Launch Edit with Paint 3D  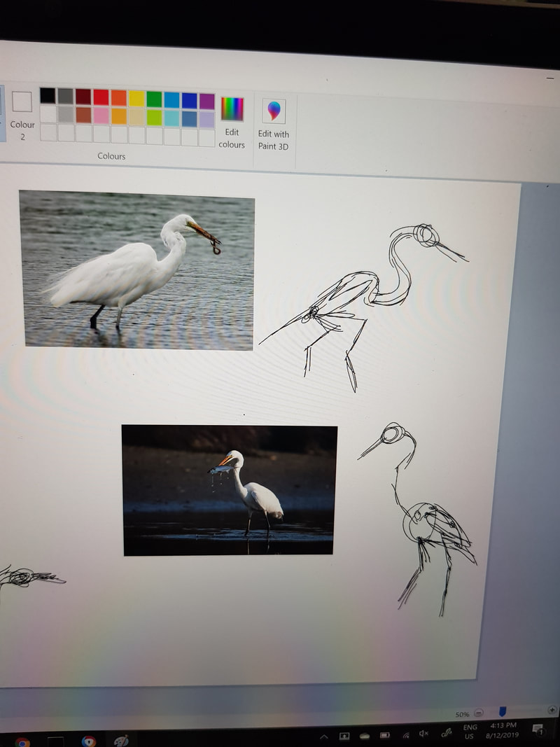tap(274, 125)
